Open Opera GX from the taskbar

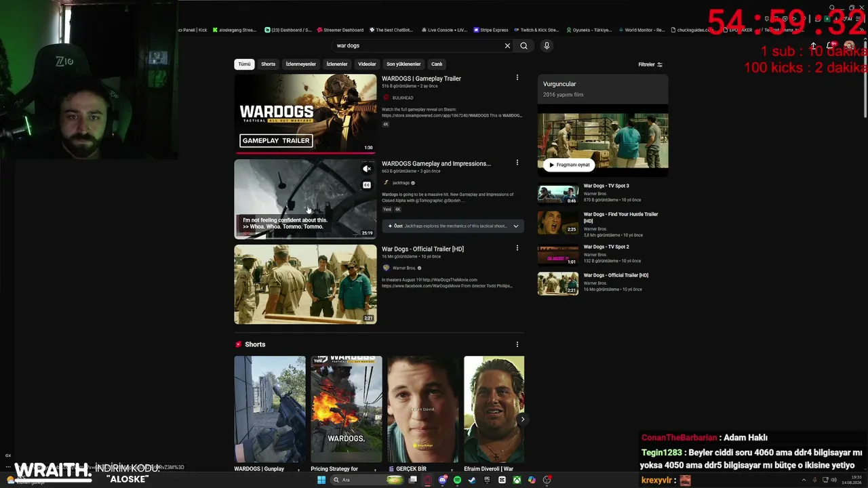[427, 480]
